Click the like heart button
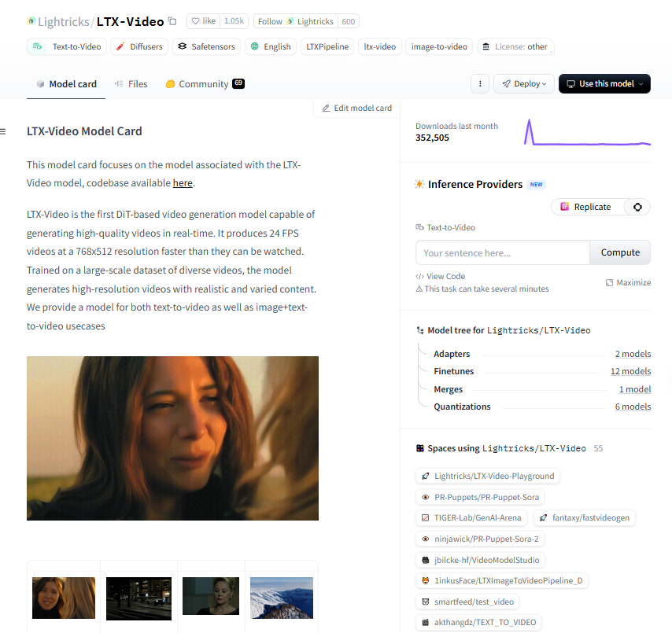The image size is (672, 633). [204, 21]
